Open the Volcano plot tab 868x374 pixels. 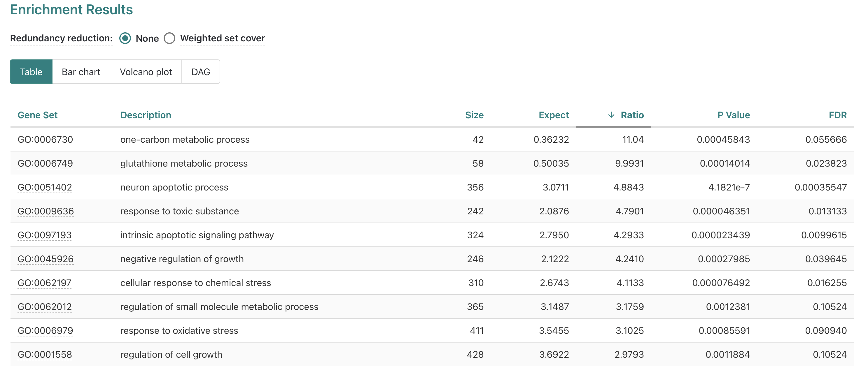(146, 72)
